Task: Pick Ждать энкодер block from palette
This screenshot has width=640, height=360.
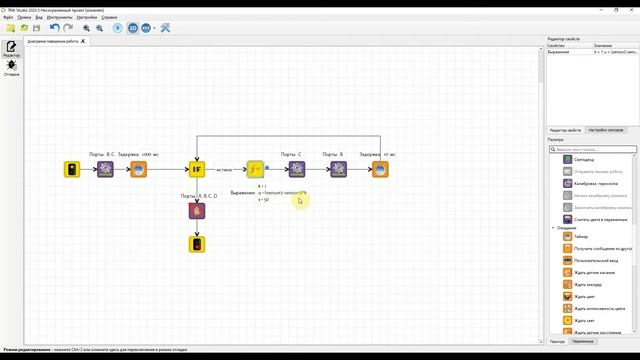Action: (x=582, y=284)
